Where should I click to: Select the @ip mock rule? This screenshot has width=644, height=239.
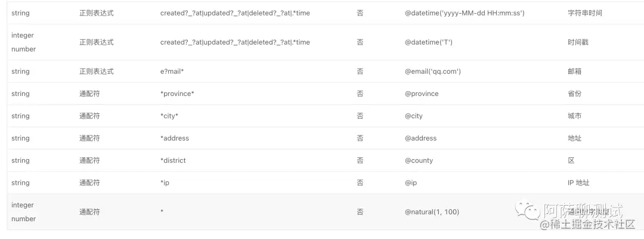pyautogui.click(x=411, y=183)
